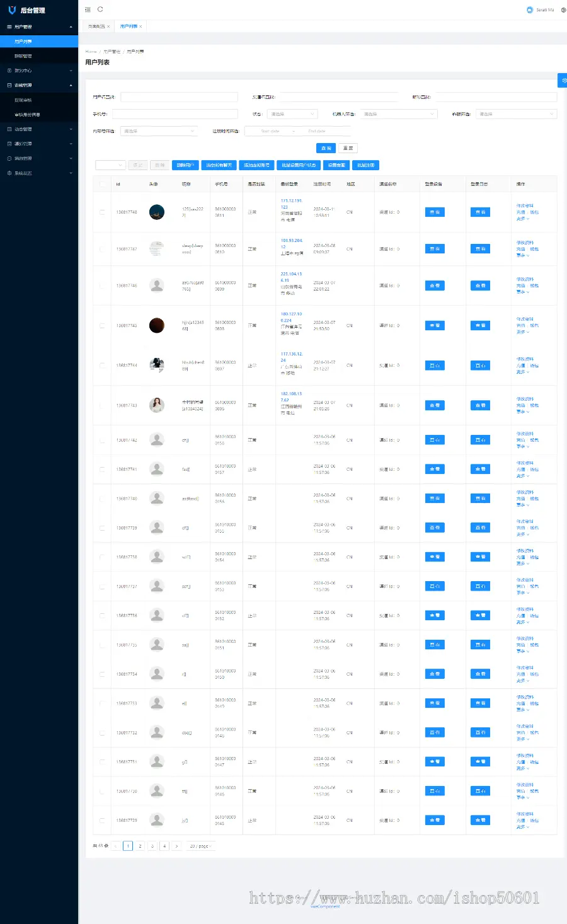Open the rightmost 请选择 filter dropdown

click(516, 114)
